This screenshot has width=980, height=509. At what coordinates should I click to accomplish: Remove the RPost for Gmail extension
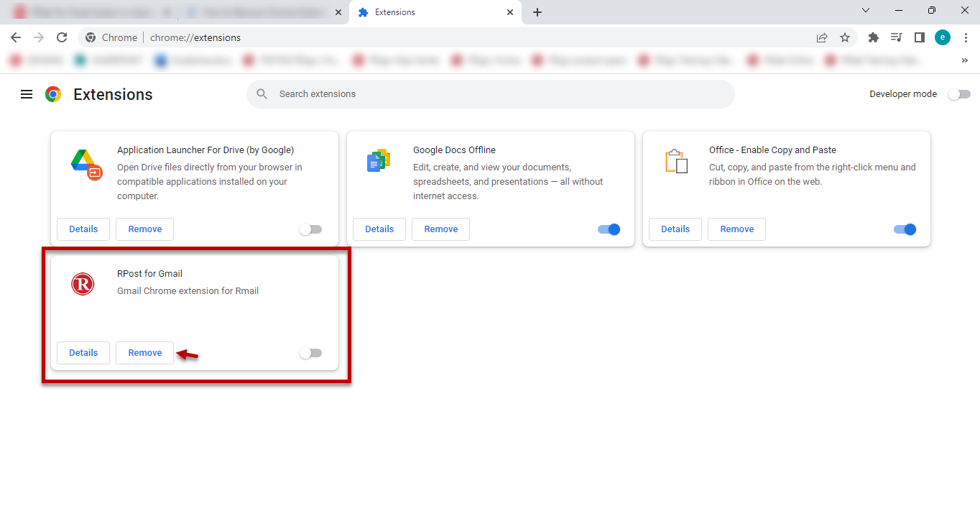(144, 353)
